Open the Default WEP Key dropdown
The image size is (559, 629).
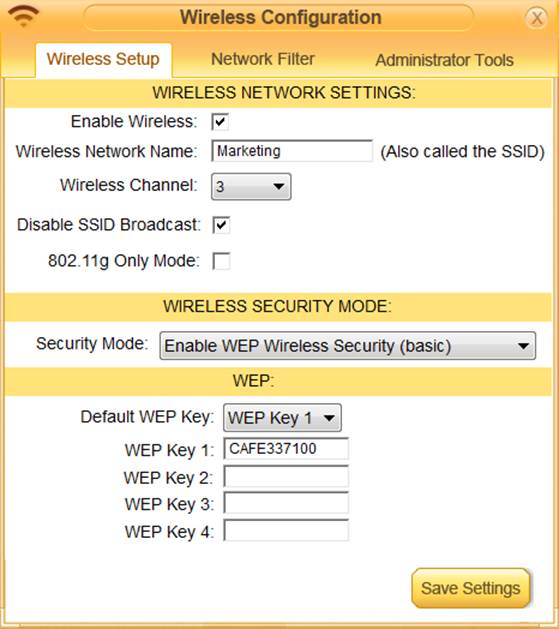tap(282, 418)
